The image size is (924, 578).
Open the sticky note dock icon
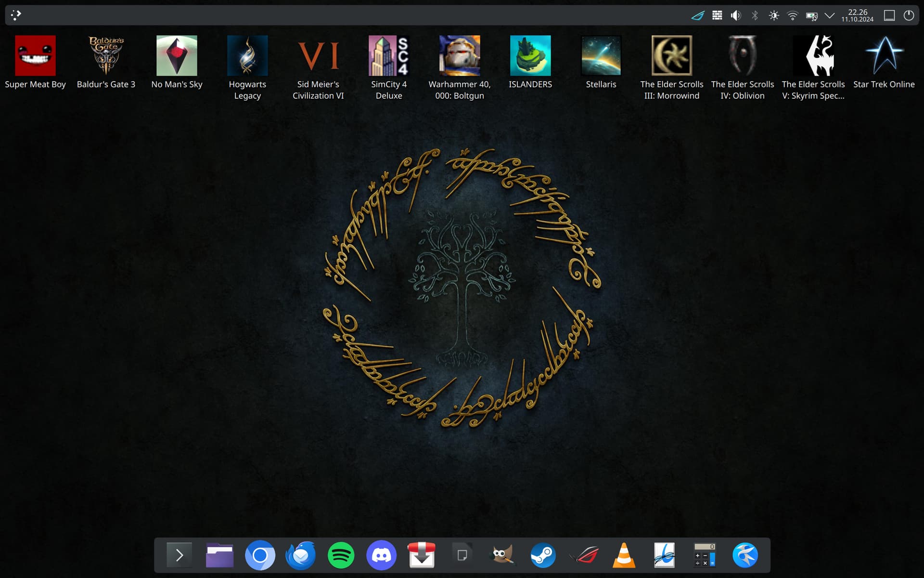click(462, 555)
